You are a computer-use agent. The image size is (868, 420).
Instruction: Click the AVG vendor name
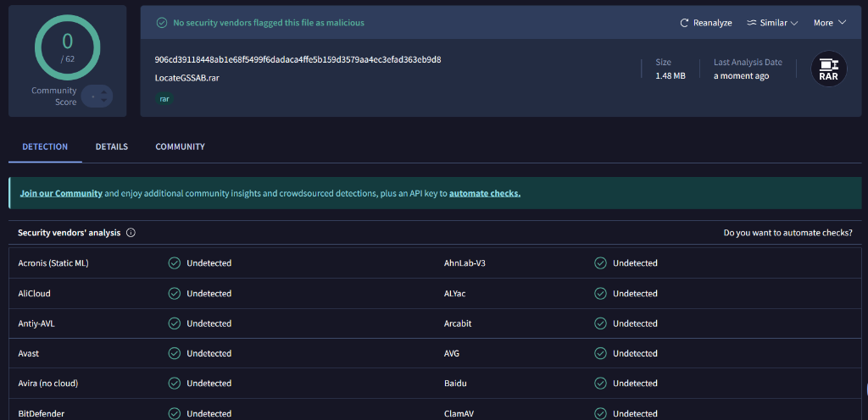(452, 353)
